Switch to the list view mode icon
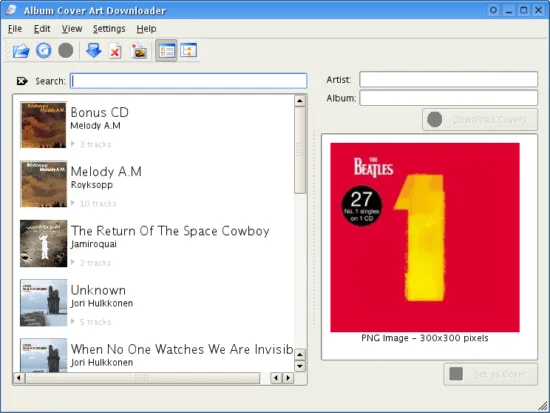Screen dimensions: 550x413 pyautogui.click(x=167, y=51)
